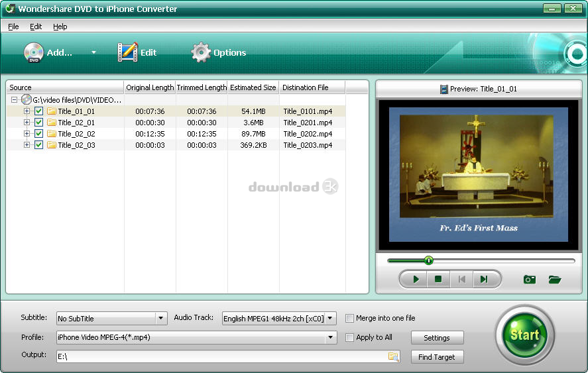Enable Apply to All checkbox
This screenshot has width=588, height=373.
[349, 337]
